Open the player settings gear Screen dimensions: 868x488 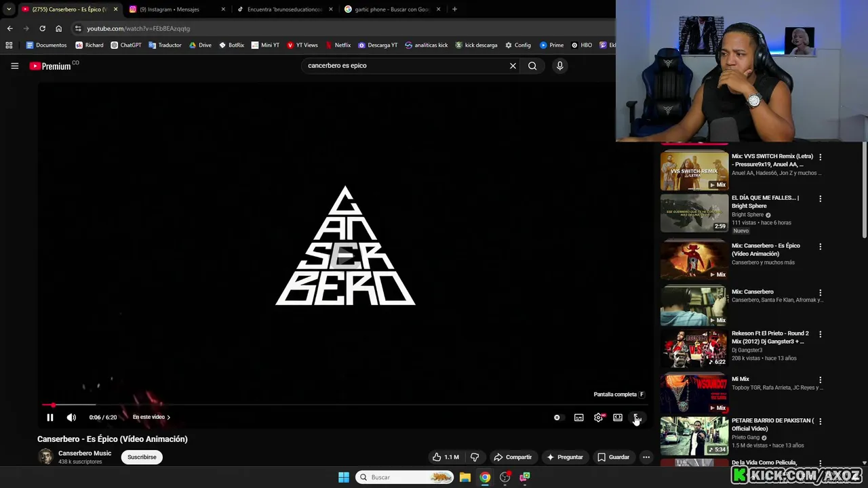click(x=598, y=418)
